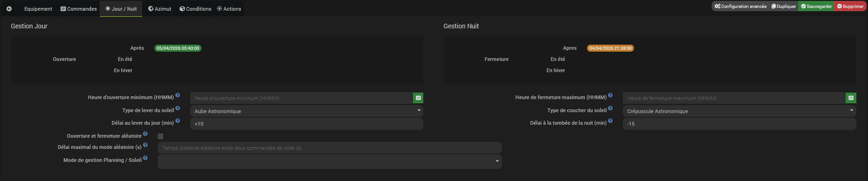Viewport: 868px width, 181px height.
Task: Click the Gestion Jour heading
Action: click(x=29, y=26)
